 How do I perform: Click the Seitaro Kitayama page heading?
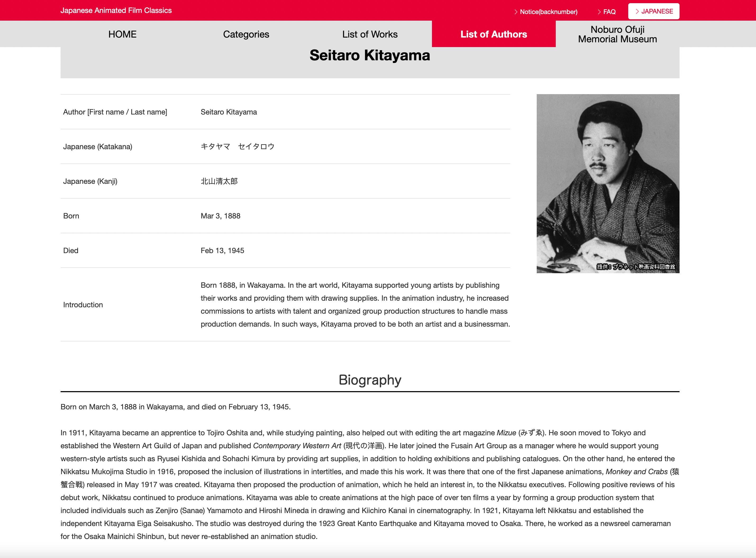(370, 55)
